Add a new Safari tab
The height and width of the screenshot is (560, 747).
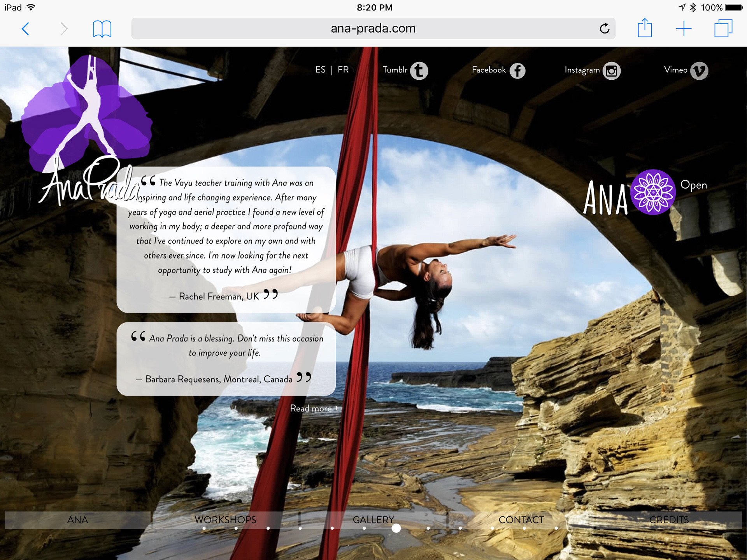684,29
